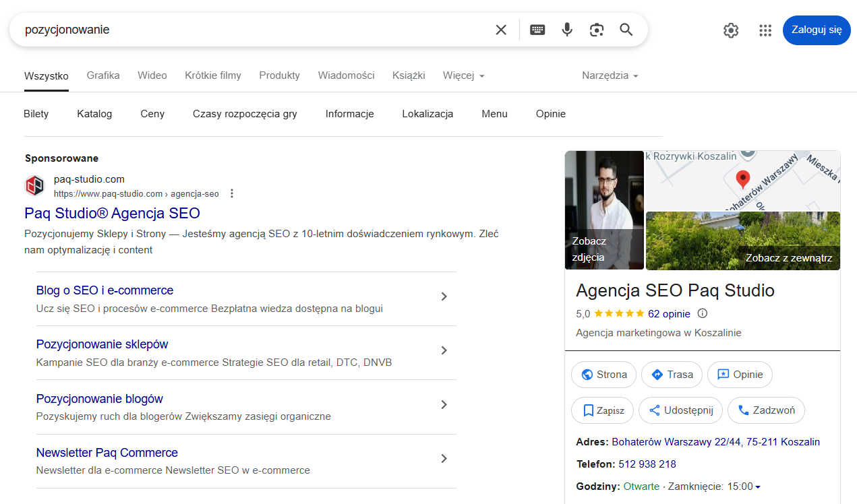The image size is (857, 504).
Task: Clear the search query with the X icon
Action: (501, 30)
